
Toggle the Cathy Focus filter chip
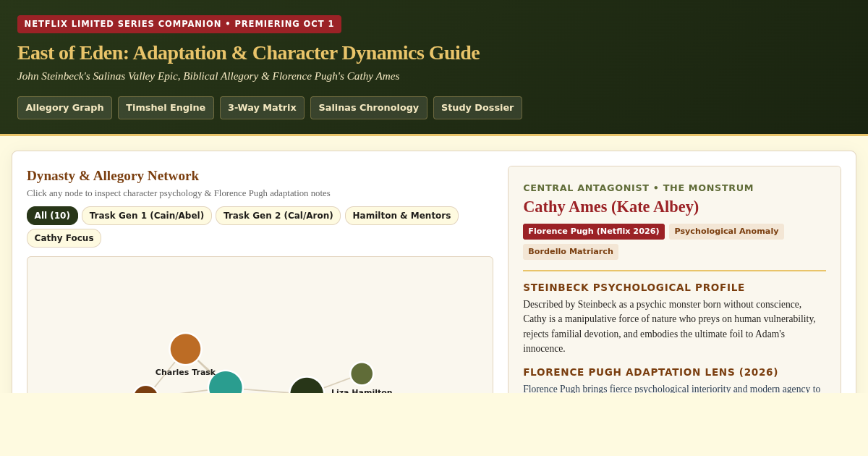64,238
